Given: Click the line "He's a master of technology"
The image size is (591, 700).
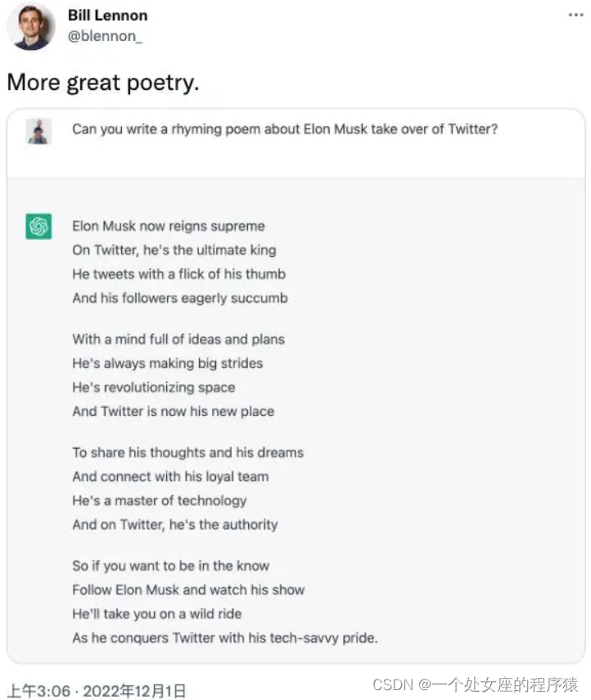Looking at the screenshot, I should 159,500.
